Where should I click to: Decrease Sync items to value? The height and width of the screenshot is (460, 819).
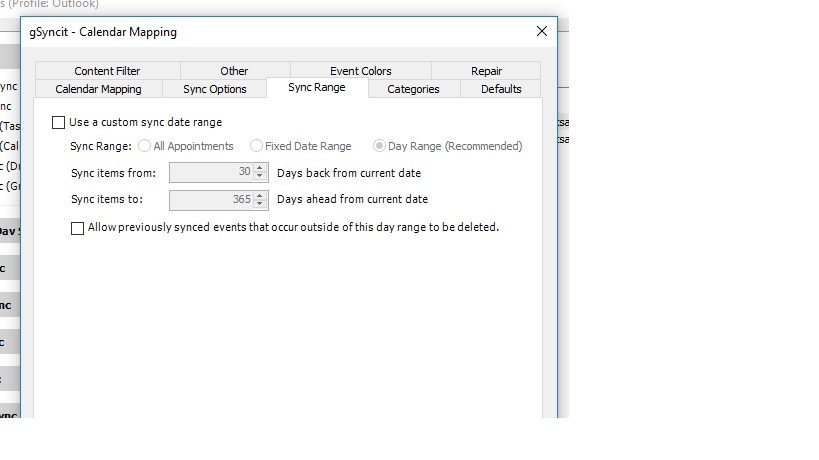pos(260,204)
